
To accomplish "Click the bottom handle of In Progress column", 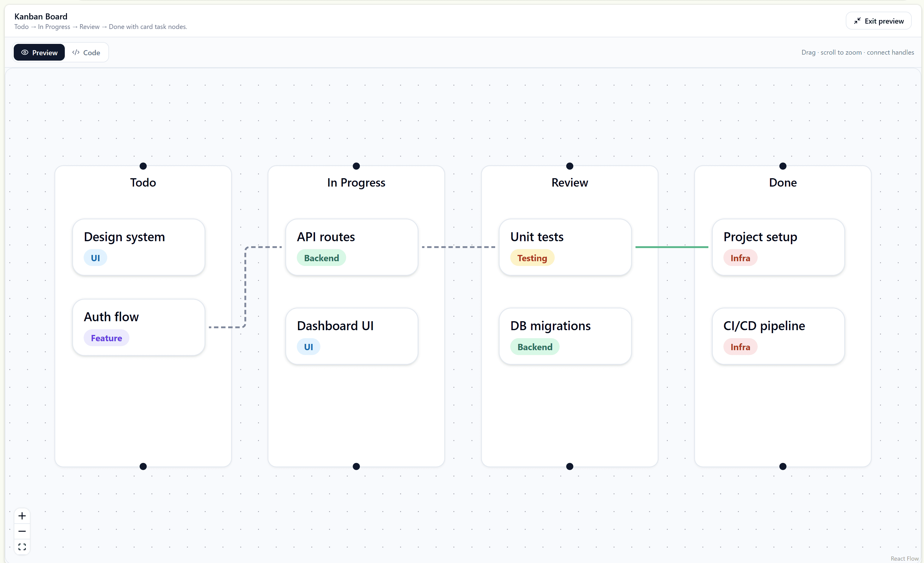I will pyautogui.click(x=356, y=466).
